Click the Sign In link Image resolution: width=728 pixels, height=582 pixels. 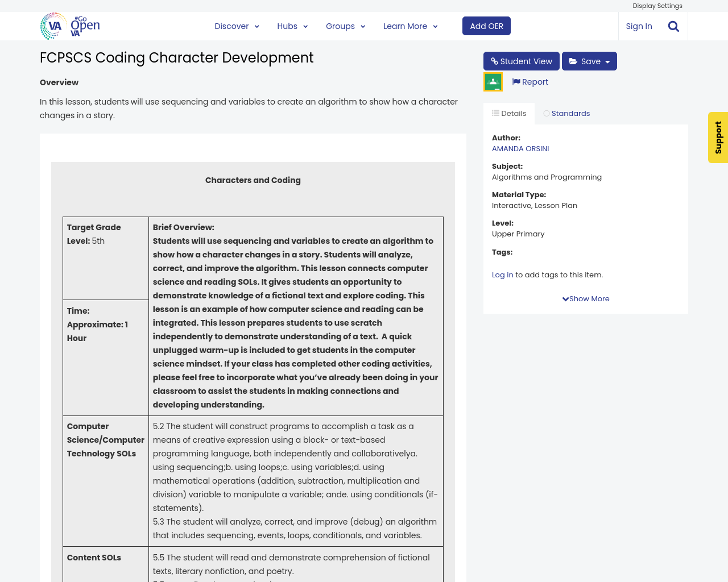click(639, 26)
